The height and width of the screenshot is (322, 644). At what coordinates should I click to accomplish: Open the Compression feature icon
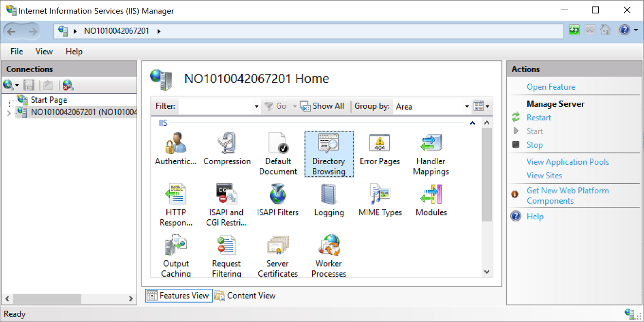[227, 144]
